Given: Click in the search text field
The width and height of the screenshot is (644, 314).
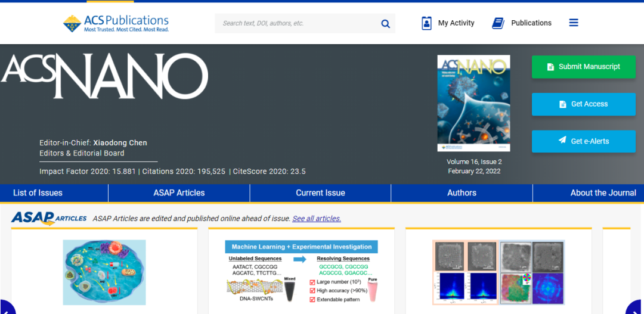Looking at the screenshot, I should tap(295, 24).
